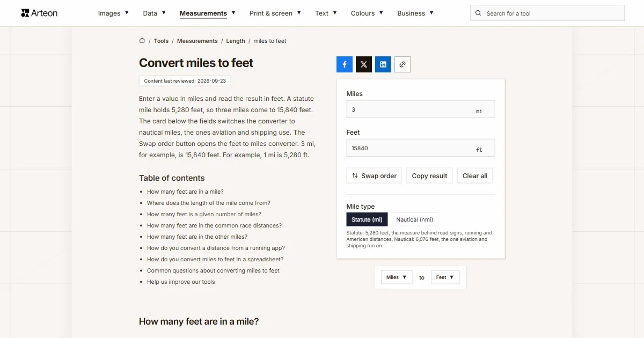
Task: Share the page on Facebook
Action: [x=345, y=64]
